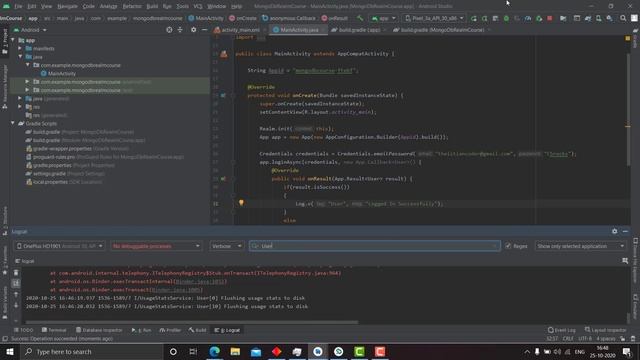Open the Pixel_3a_API_30_x86 device dropdown
640x360 pixels.
[434, 18]
